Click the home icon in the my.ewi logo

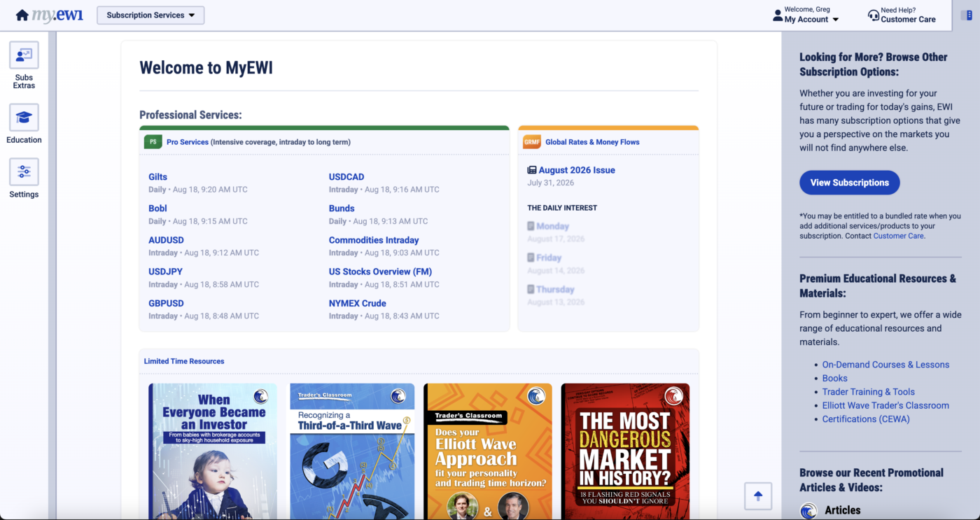(22, 15)
